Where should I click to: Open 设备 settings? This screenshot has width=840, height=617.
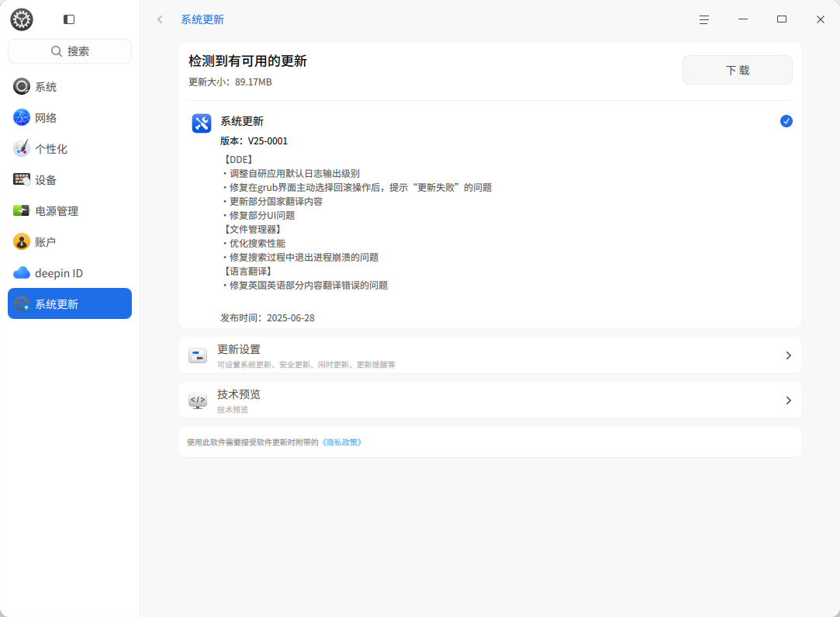click(70, 180)
